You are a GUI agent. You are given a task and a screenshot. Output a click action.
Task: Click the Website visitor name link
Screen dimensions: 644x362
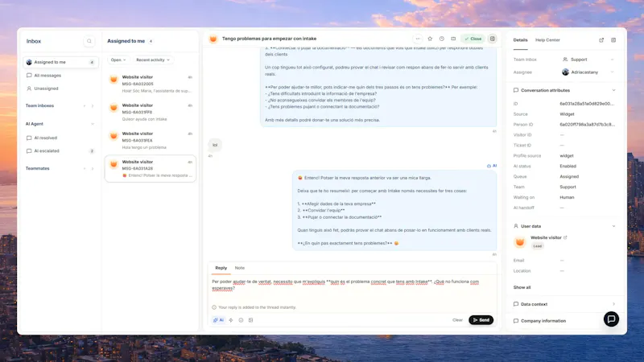[x=546, y=237]
